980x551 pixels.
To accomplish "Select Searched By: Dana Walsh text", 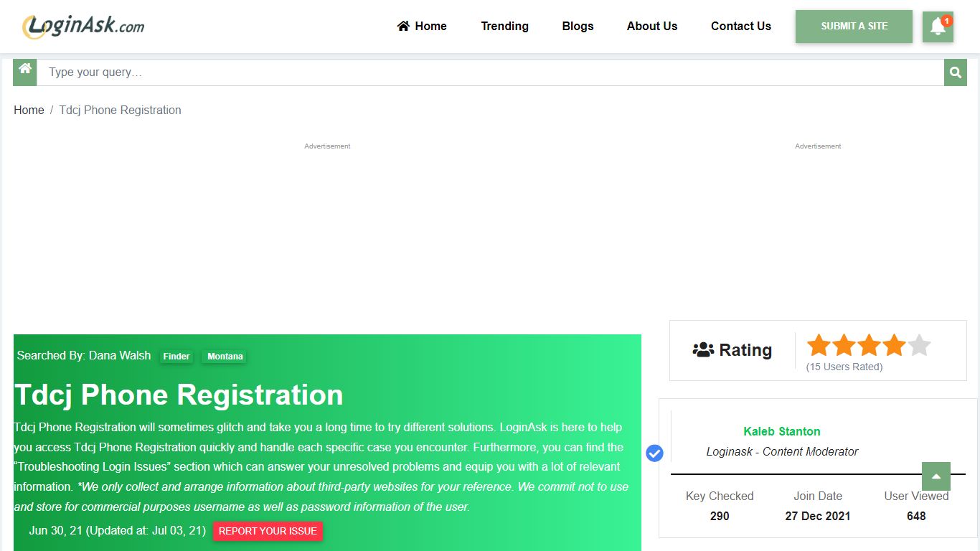I will tap(84, 355).
